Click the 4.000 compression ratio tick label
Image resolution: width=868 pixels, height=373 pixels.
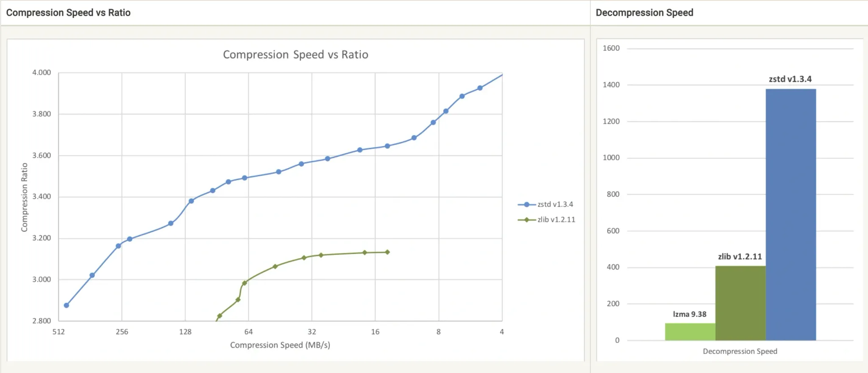click(42, 72)
